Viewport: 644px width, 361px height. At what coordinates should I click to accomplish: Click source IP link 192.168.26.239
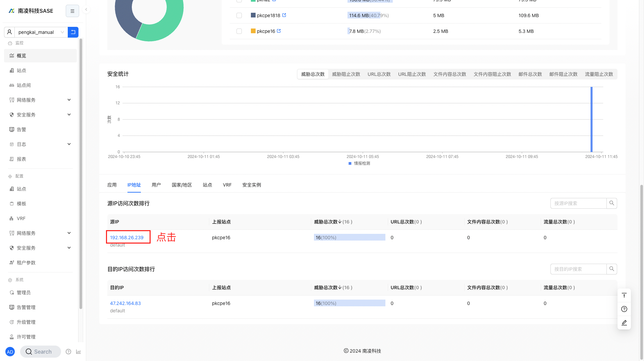click(x=127, y=237)
